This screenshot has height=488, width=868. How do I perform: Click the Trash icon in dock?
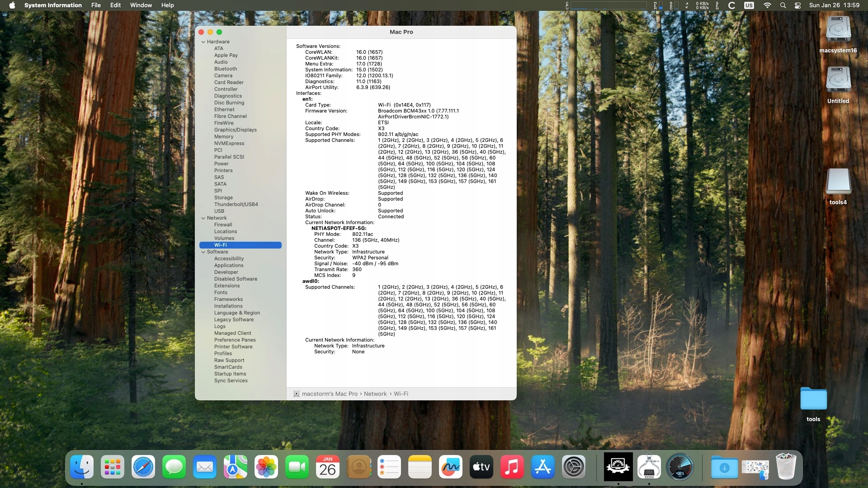pos(786,467)
